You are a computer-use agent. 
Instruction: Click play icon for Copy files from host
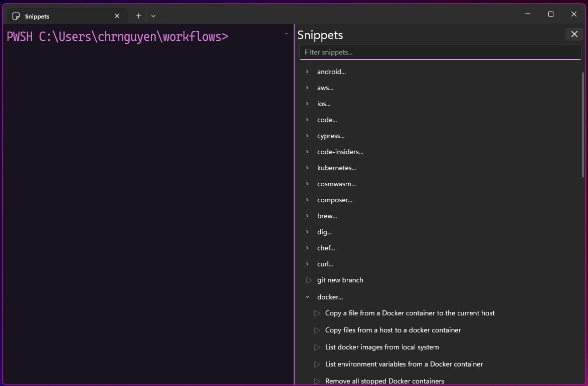[x=317, y=330]
